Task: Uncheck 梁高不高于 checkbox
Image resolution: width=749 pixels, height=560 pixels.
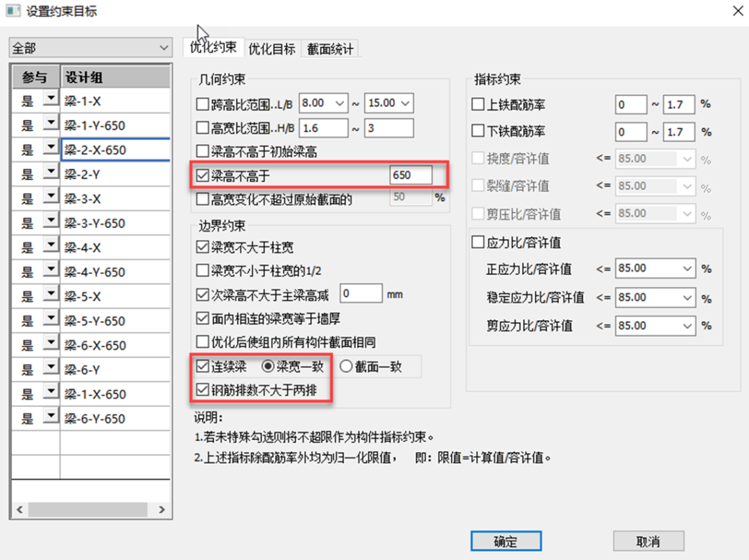Action: [x=203, y=175]
